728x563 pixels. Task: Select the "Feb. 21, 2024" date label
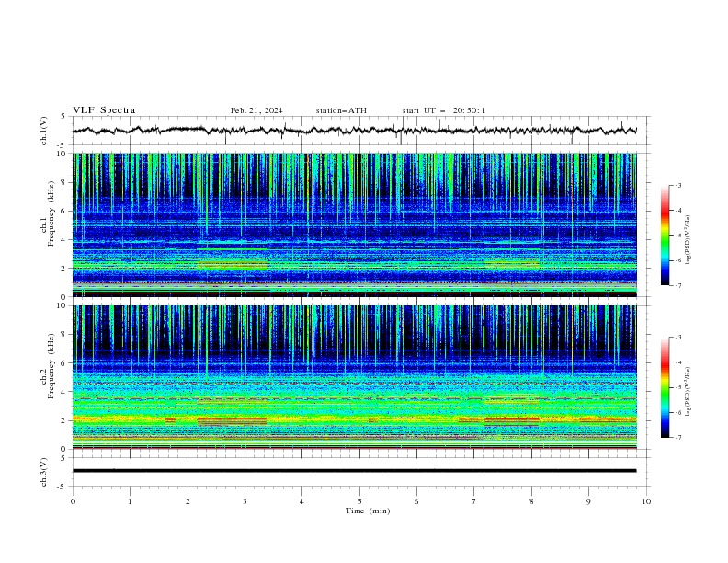point(256,110)
